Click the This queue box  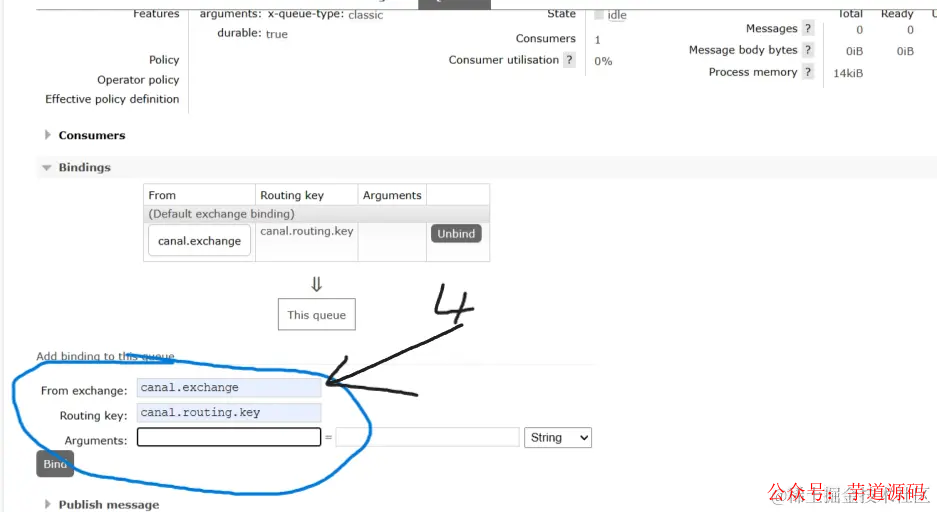[317, 315]
